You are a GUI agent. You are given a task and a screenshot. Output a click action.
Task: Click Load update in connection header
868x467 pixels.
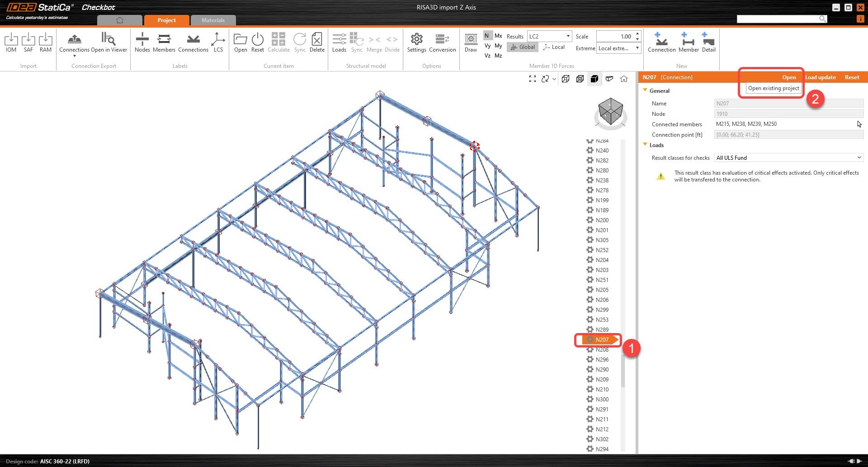click(x=820, y=77)
